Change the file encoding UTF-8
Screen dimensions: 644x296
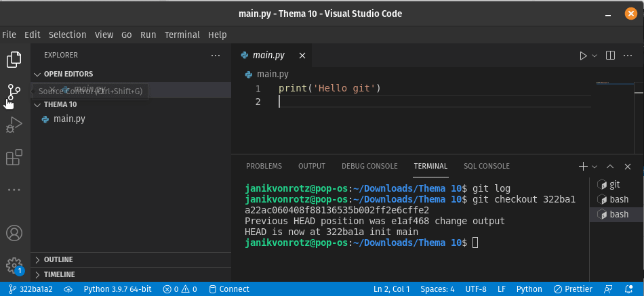476,289
